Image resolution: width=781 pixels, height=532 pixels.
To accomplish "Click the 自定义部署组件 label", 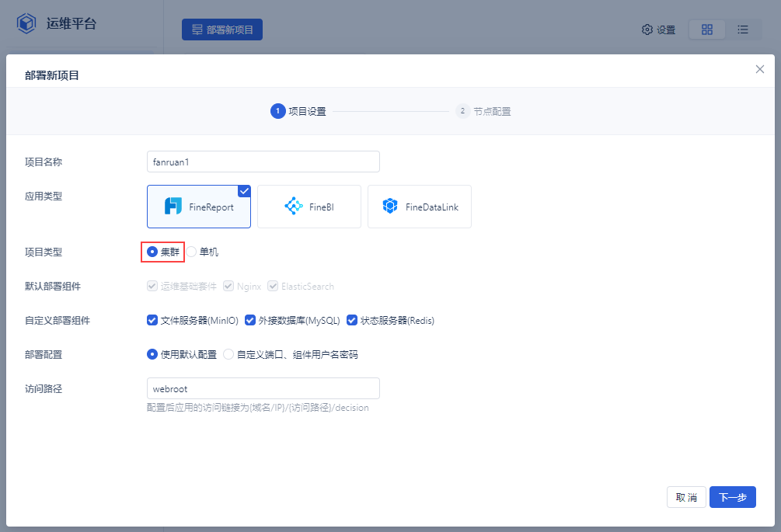I will pyautogui.click(x=58, y=321).
